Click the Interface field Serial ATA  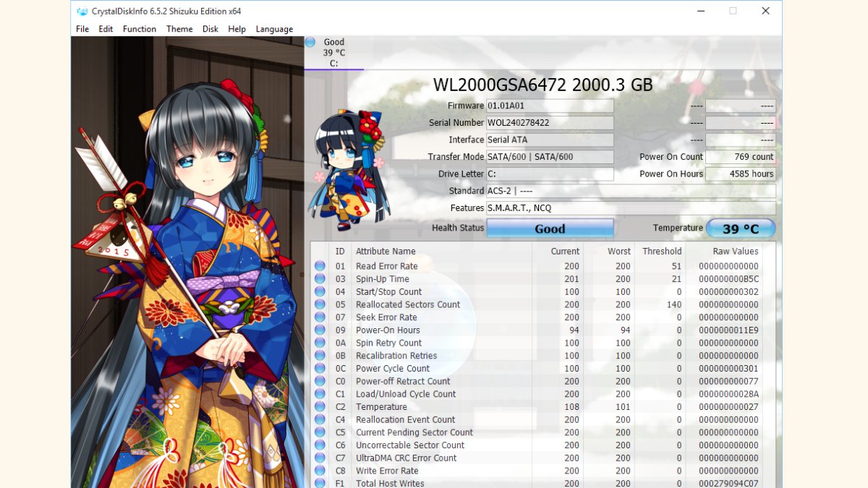(x=550, y=140)
